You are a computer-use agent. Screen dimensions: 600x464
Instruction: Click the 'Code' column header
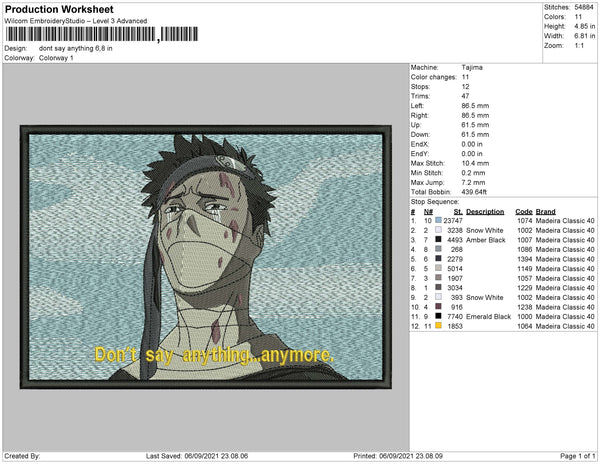click(524, 212)
